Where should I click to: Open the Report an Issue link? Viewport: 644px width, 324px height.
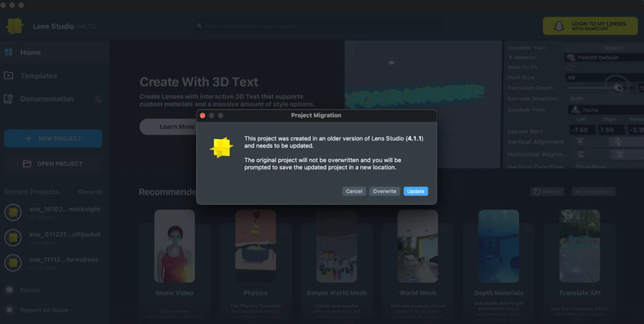[x=44, y=310]
